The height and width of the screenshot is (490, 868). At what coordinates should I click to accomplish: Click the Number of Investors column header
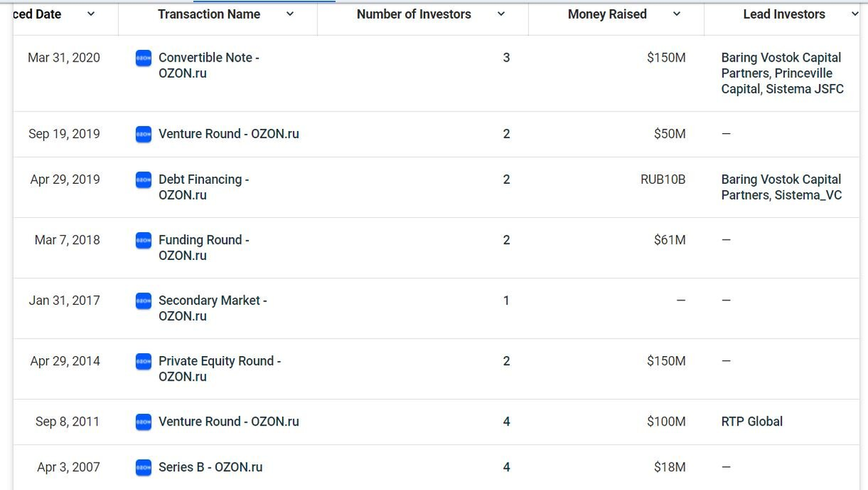pos(414,14)
